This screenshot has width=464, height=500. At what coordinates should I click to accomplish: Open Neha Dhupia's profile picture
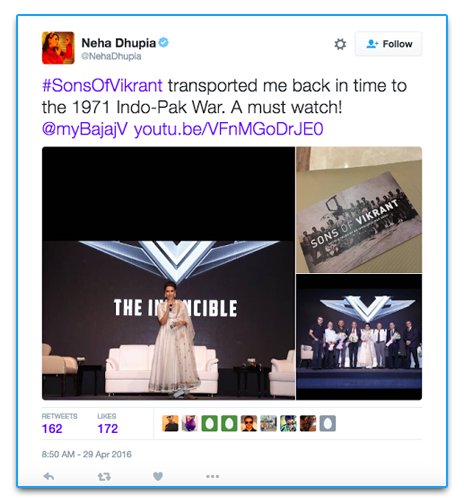click(58, 48)
